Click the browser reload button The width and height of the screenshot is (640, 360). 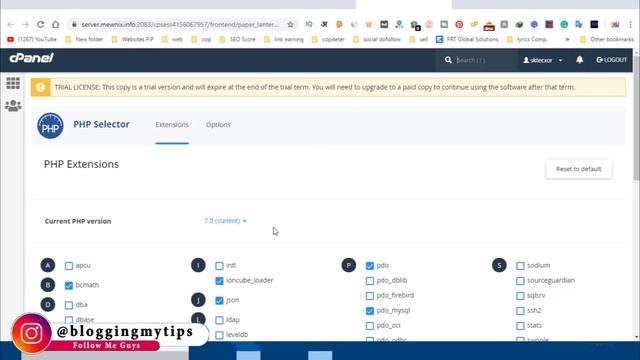(40, 24)
